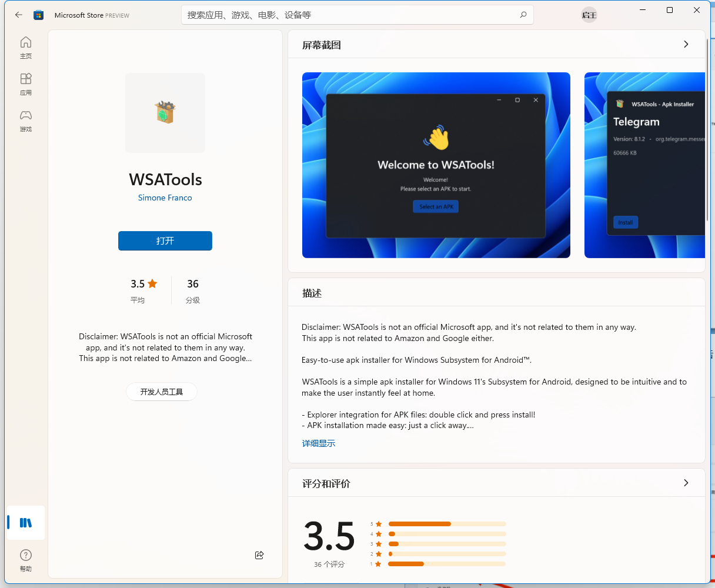715x588 pixels.
Task: Click the 开发人员工具 category button
Action: pos(162,392)
